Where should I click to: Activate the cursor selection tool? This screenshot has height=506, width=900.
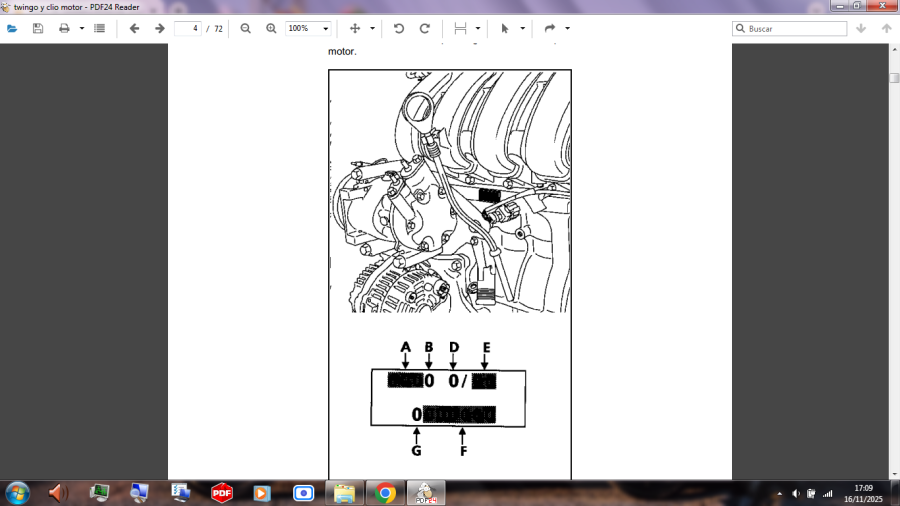click(505, 29)
